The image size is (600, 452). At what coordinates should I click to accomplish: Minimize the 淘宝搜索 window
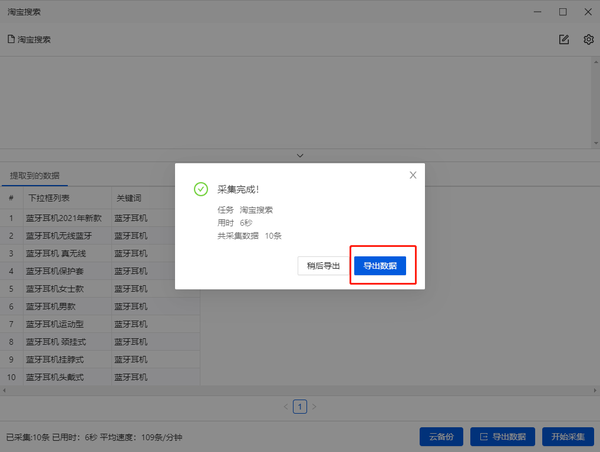click(538, 12)
